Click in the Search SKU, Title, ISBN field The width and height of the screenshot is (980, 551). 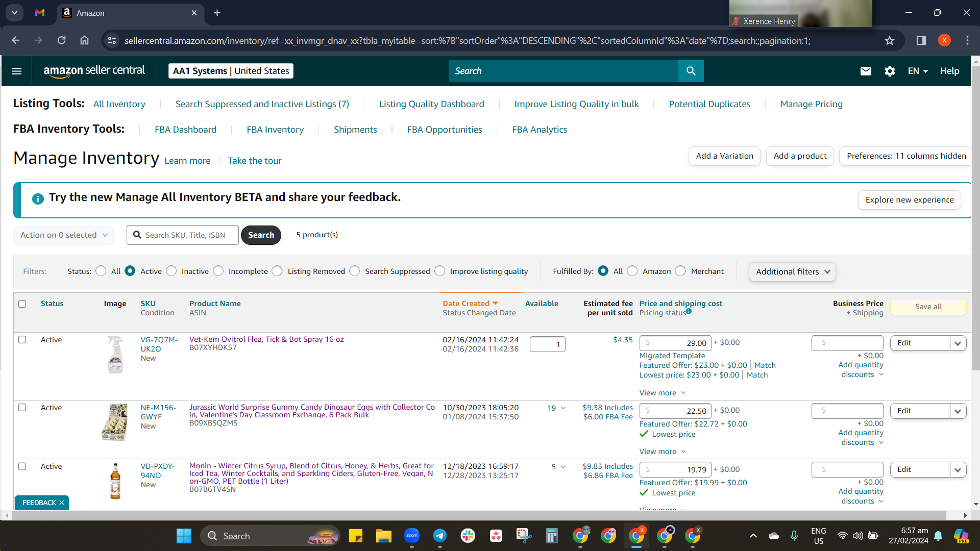pos(183,235)
